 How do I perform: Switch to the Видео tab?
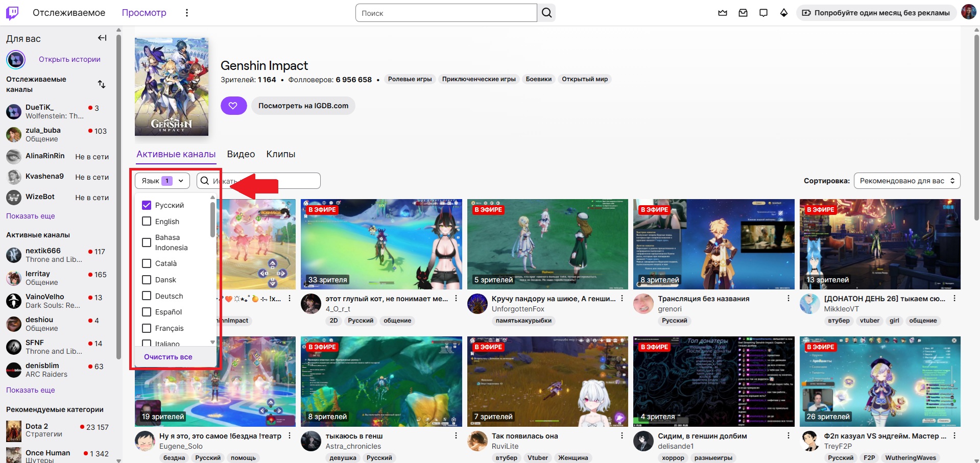coord(241,154)
